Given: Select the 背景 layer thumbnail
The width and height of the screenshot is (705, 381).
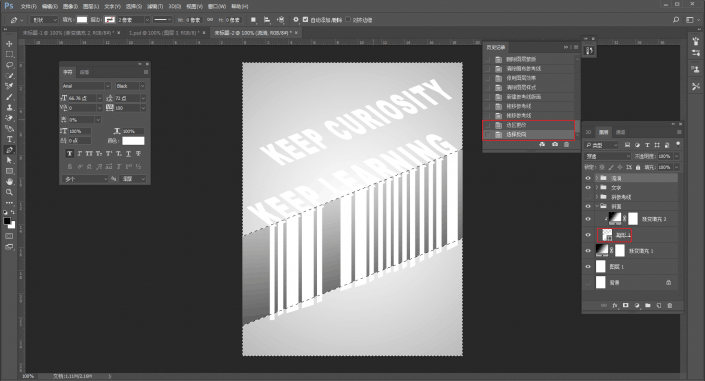Looking at the screenshot, I should [601, 282].
